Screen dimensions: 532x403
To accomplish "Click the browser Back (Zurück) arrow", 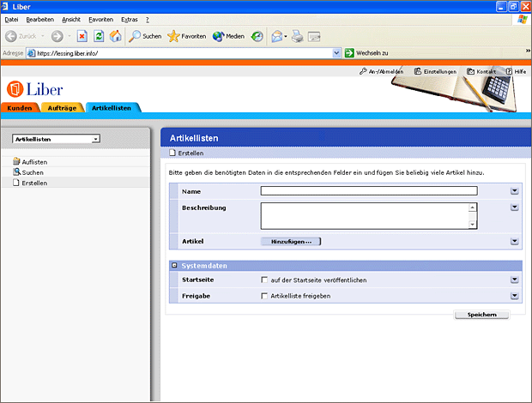I will pos(11,36).
